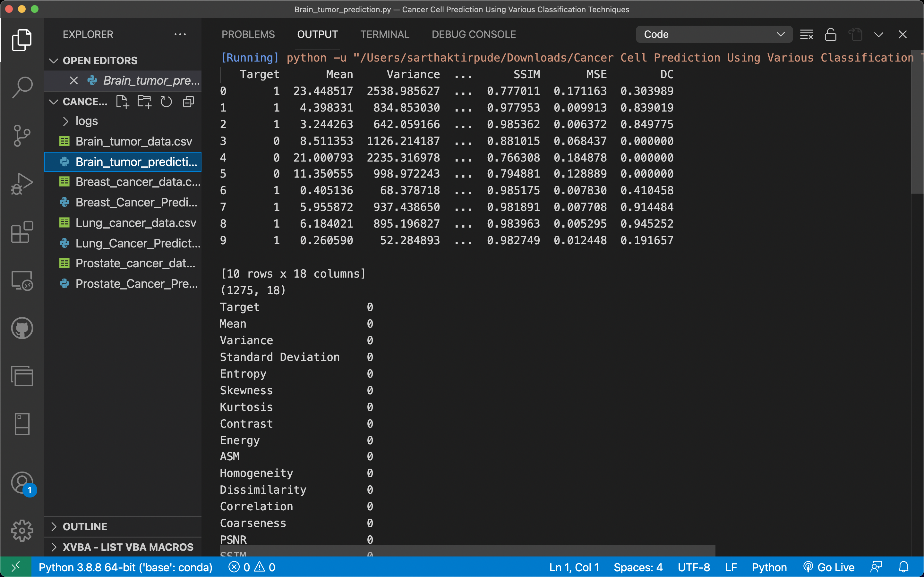Click the Refresh Explorer icon
The width and height of the screenshot is (924, 577).
coord(166,102)
